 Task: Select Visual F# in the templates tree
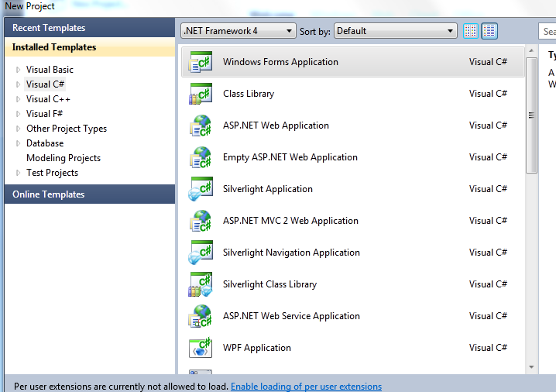pos(44,114)
